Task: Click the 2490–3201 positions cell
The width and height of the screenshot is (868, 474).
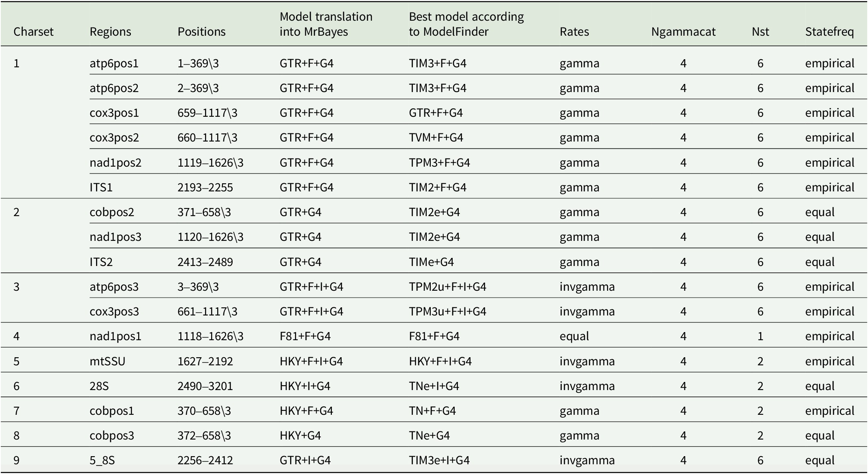Action: point(205,386)
